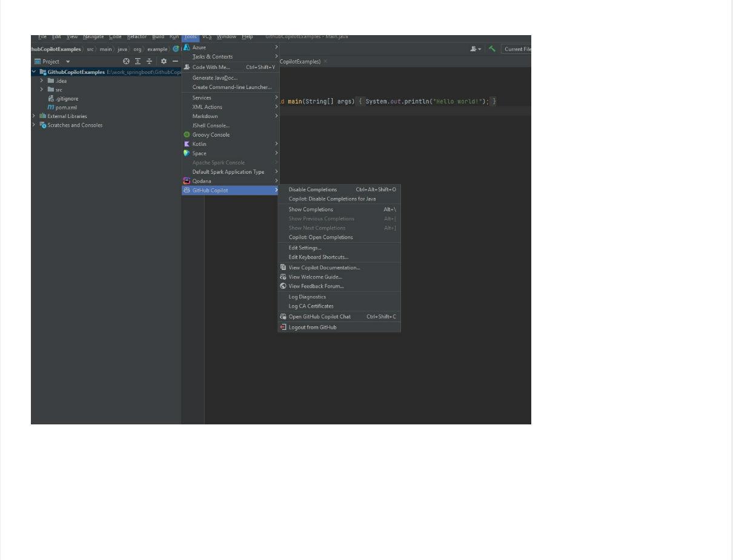The height and width of the screenshot is (560, 733).
Task: Choose Copilot: Open Completions
Action: coord(339,237)
